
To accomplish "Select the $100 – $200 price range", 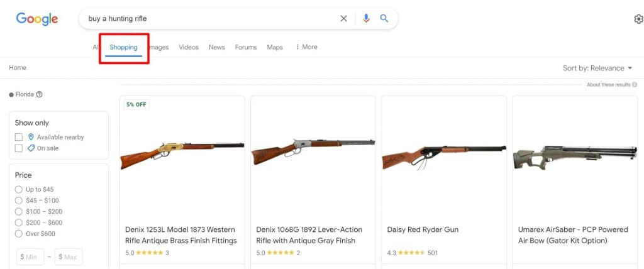I will tap(19, 212).
